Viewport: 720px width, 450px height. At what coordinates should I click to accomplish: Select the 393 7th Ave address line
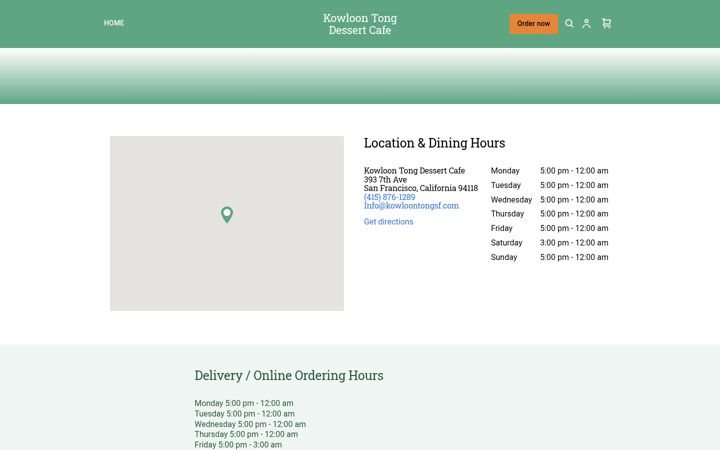click(385, 180)
